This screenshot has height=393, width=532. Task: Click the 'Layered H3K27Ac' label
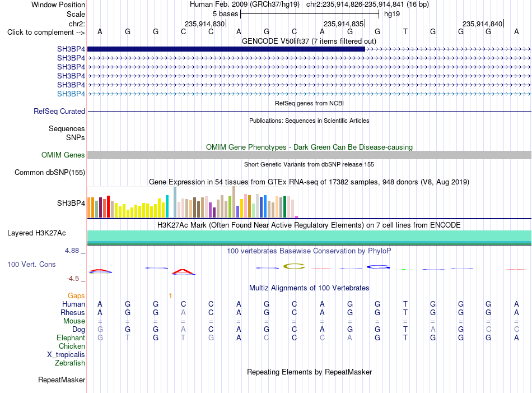click(x=36, y=233)
